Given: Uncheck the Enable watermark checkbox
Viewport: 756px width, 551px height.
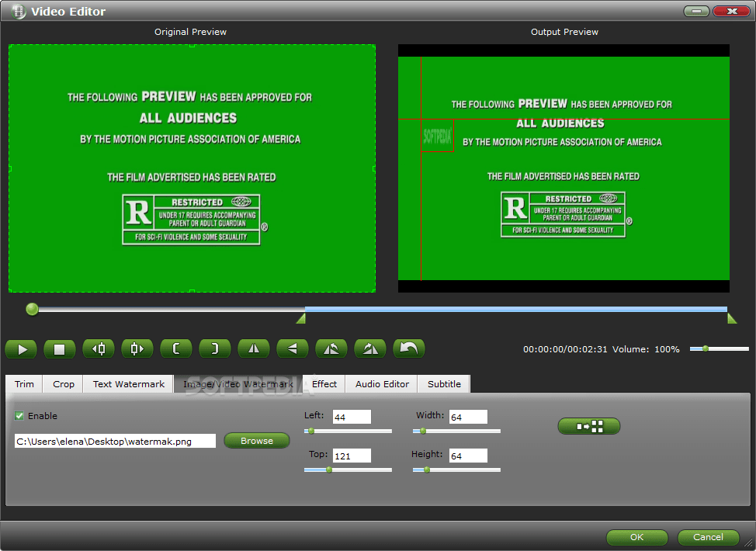Looking at the screenshot, I should coord(19,415).
